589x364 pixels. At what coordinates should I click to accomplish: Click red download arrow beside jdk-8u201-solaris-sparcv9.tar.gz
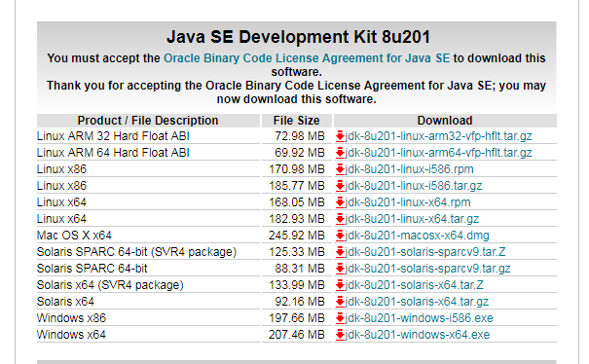tap(340, 269)
